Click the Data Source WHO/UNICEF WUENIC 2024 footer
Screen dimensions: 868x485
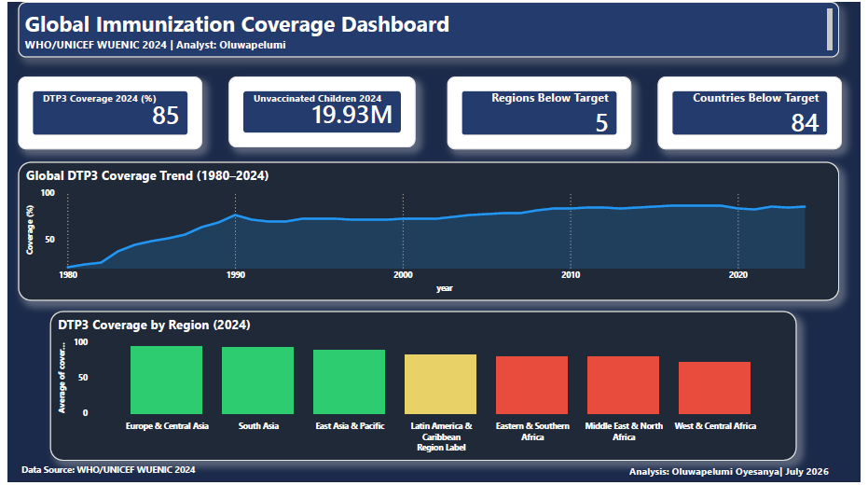(108, 469)
